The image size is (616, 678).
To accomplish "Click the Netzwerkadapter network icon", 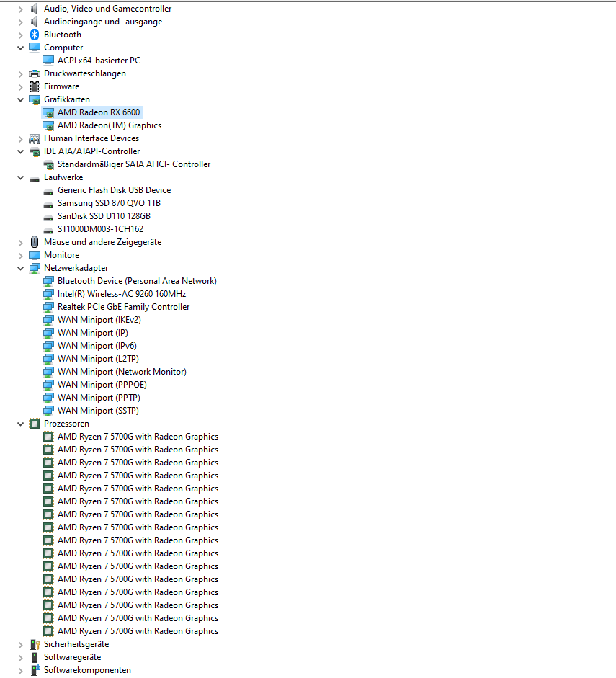I will click(35, 268).
